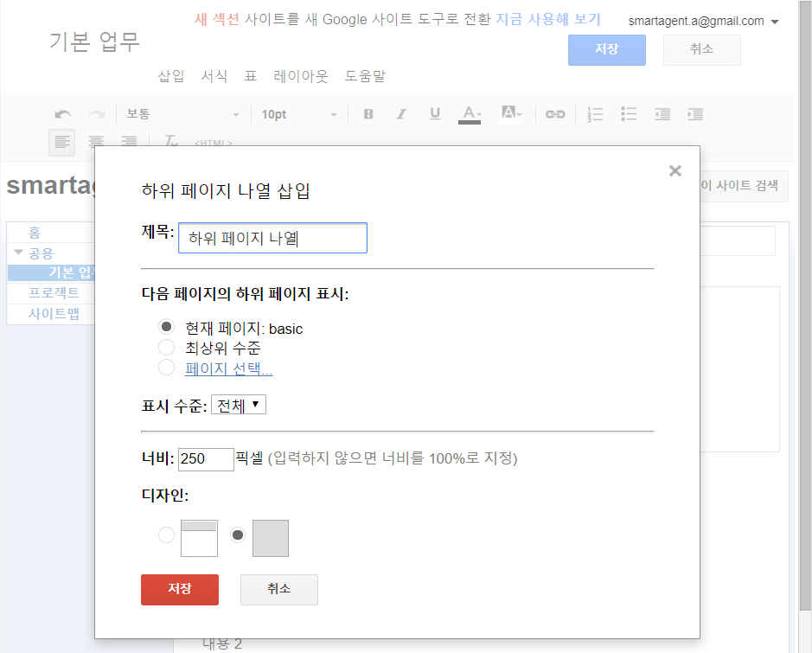
Task: Click the red '저장' button in dialog
Action: [x=180, y=589]
